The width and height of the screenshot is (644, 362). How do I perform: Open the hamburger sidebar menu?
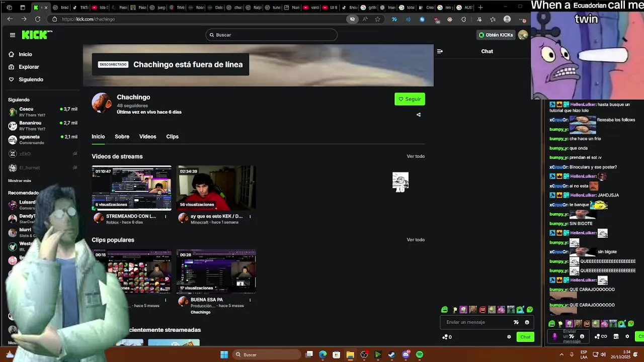pyautogui.click(x=13, y=35)
